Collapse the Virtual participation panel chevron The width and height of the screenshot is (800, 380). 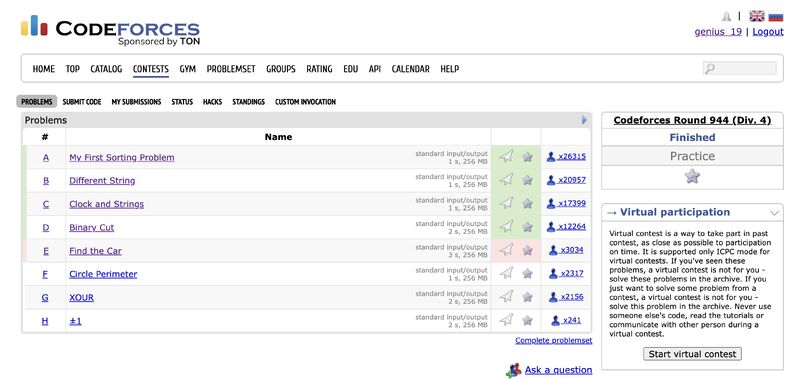774,213
